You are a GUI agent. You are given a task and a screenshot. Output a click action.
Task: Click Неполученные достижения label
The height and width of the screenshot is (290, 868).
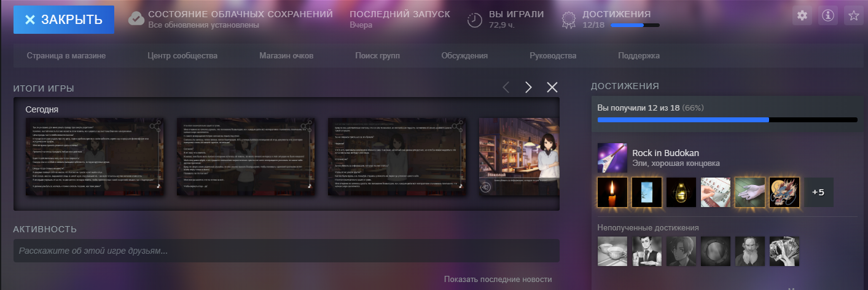point(648,228)
